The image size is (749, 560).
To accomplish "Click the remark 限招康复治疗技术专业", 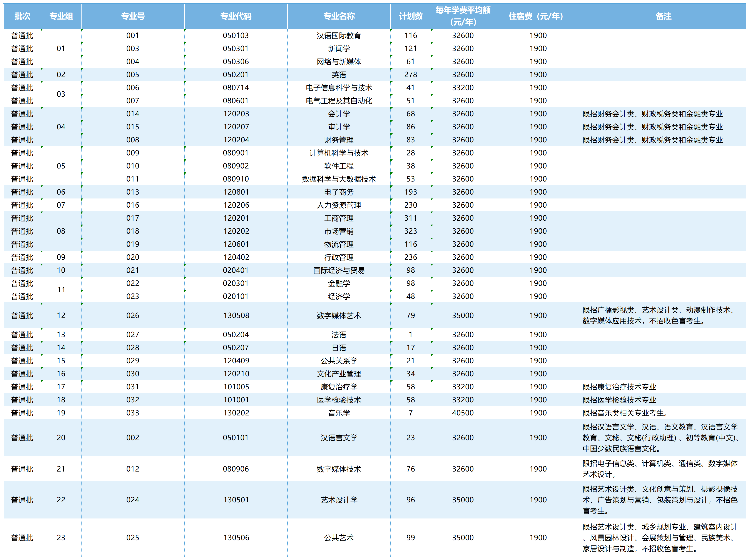I will [x=619, y=387].
